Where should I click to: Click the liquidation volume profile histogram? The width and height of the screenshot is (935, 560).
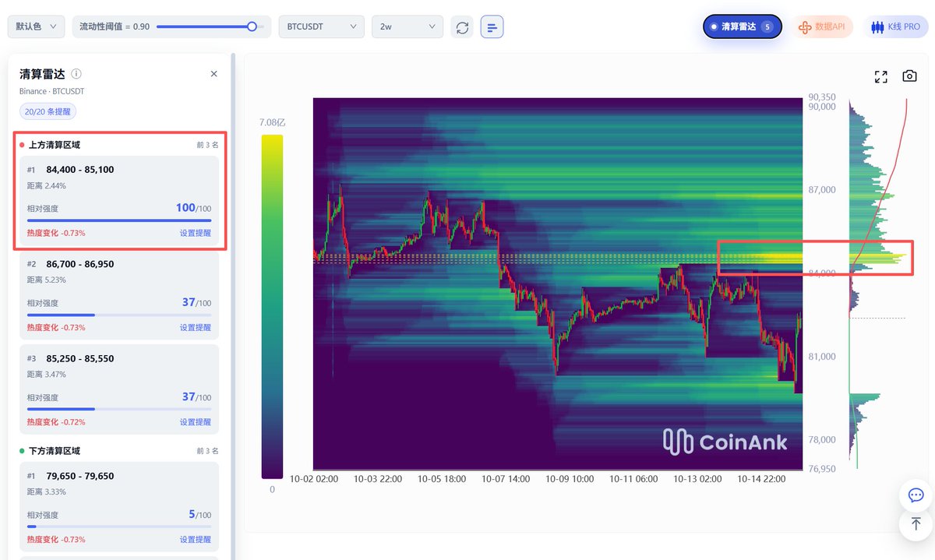pos(879,283)
